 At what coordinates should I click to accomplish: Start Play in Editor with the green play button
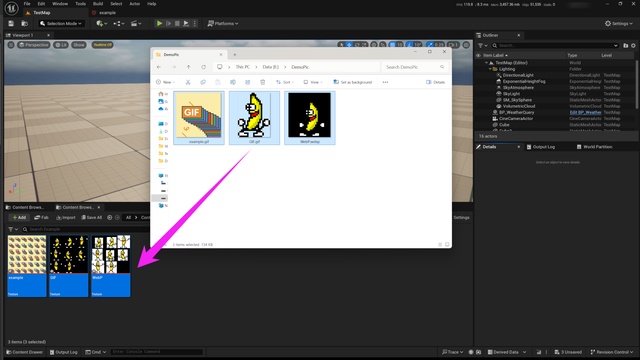(160, 24)
